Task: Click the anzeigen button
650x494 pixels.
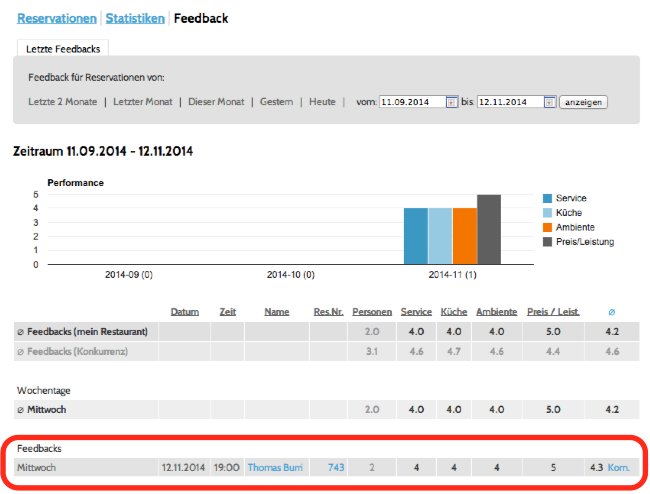Action: tap(583, 102)
